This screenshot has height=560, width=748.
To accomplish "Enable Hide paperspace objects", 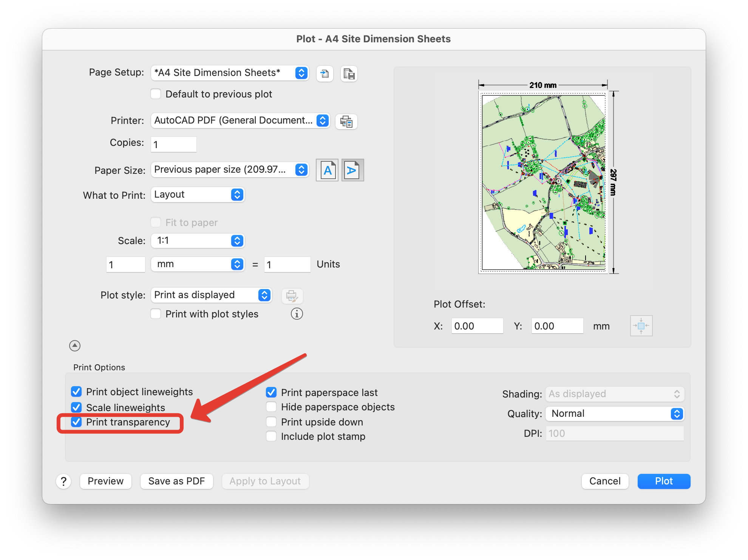I will [x=271, y=407].
